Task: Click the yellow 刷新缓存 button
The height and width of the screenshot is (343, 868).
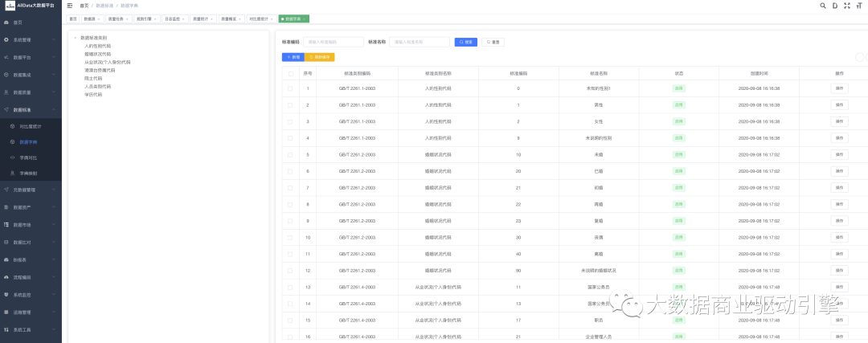Action: click(320, 57)
